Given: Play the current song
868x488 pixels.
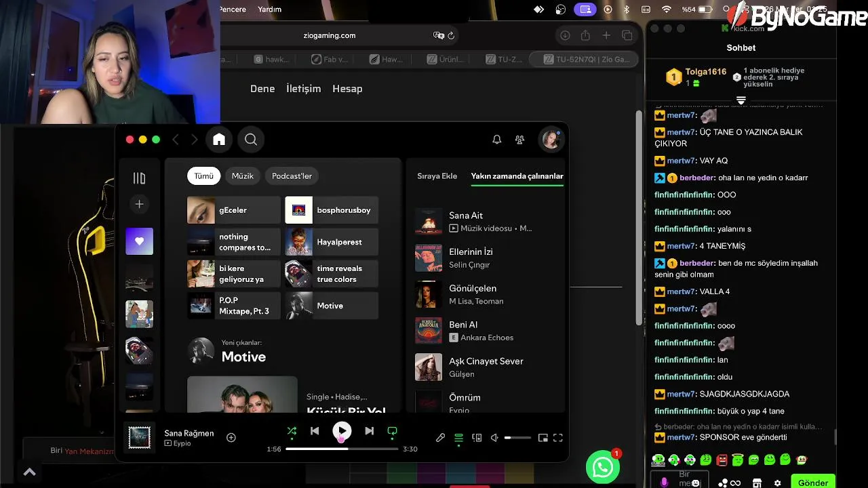Looking at the screenshot, I should pyautogui.click(x=342, y=431).
